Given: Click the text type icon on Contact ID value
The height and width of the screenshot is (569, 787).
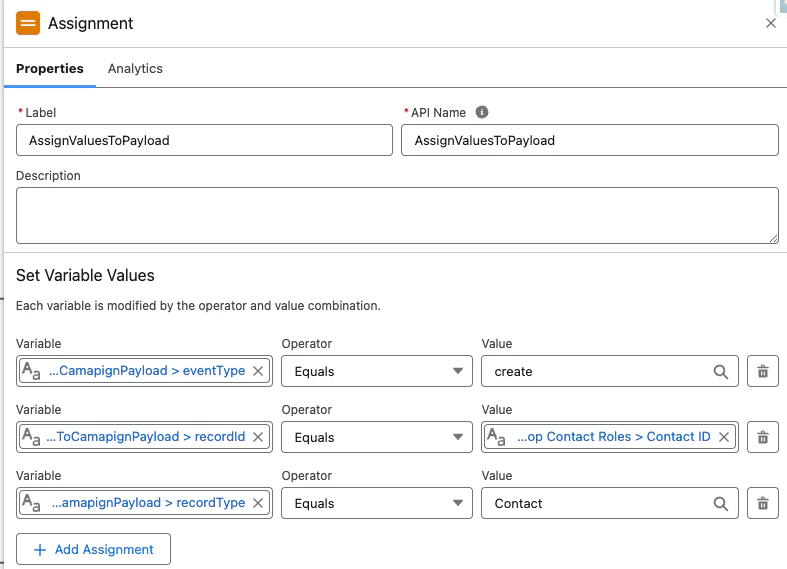Looking at the screenshot, I should tap(496, 437).
